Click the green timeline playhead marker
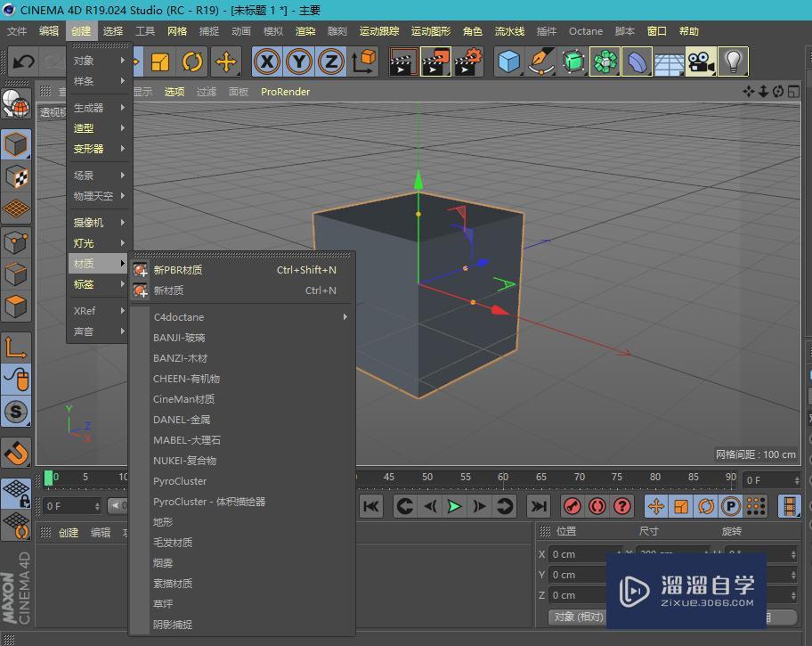The image size is (812, 646). 49,478
